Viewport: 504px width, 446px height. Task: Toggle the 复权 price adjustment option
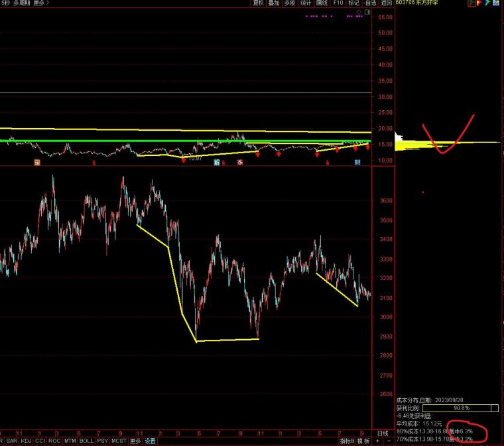(259, 3)
